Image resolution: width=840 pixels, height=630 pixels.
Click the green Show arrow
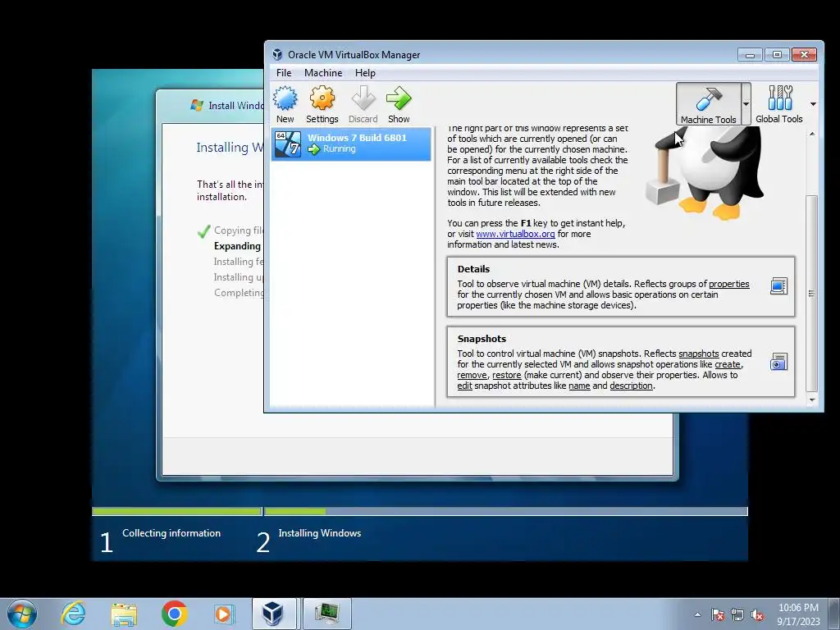(x=399, y=98)
